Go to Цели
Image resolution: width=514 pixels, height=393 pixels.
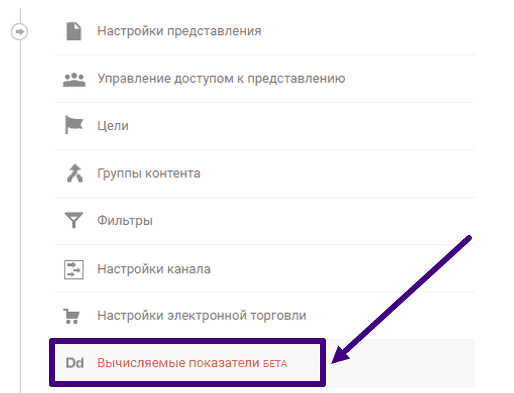click(113, 126)
